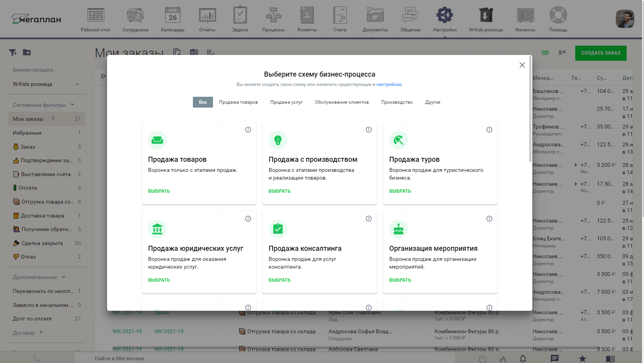This screenshot has width=644, height=363.
Task: Select the Другое tab
Action: point(433,102)
